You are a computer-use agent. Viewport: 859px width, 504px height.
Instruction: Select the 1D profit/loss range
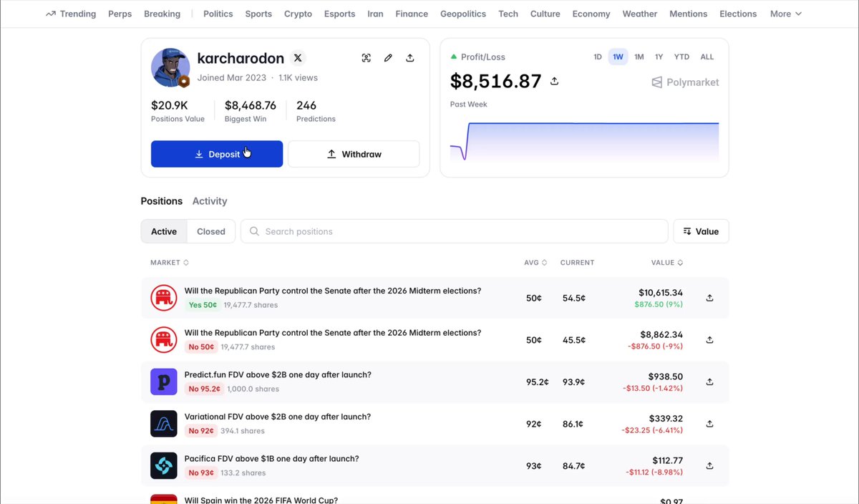pyautogui.click(x=598, y=57)
